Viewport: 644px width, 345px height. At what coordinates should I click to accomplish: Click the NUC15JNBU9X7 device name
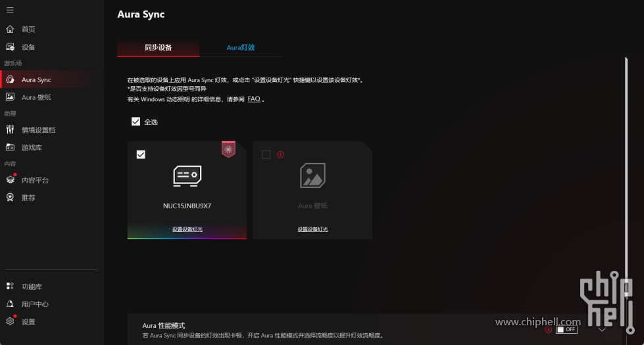tap(187, 206)
